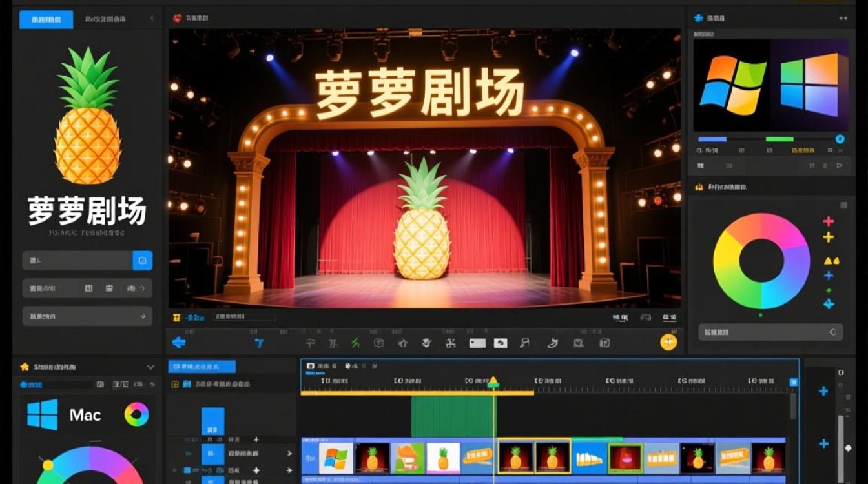Screen dimensions: 868x484
Task: Click the white camera snapshot icon in toolbar
Action: 501,343
